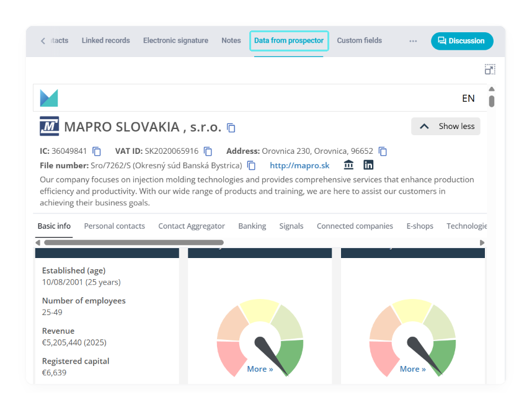Viewport: 532px width, 410px height.
Task: Switch to Electronic signature tab
Action: 175,40
